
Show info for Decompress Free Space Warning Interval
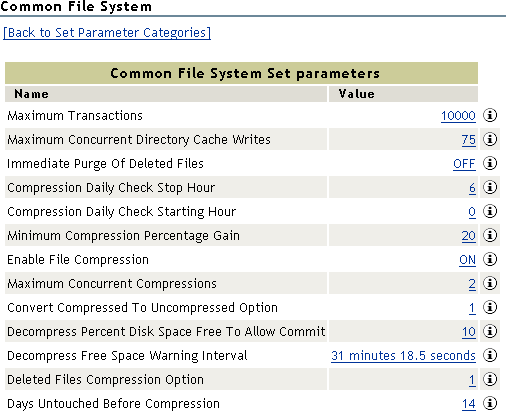pos(490,355)
